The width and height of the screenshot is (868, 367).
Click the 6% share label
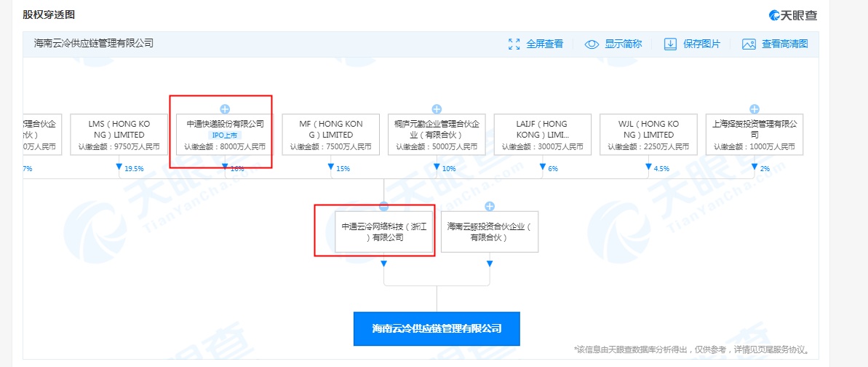pyautogui.click(x=553, y=168)
